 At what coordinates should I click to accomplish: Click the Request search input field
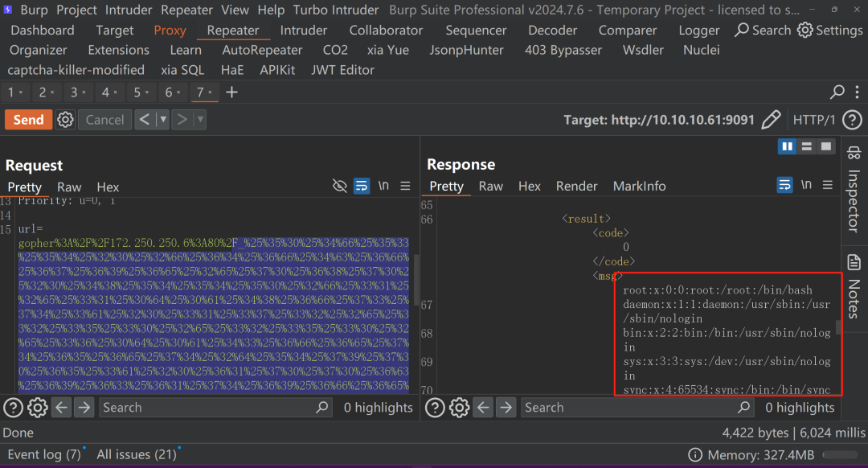click(x=215, y=408)
